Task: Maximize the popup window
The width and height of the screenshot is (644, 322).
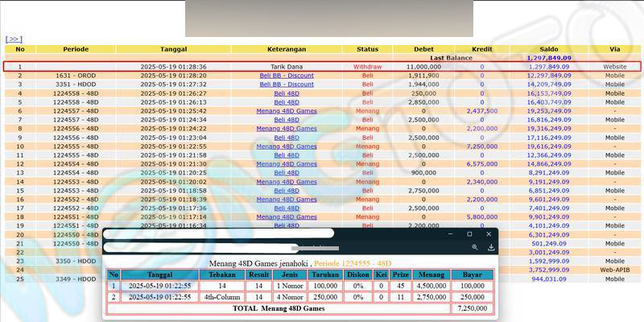Action: coord(469,234)
